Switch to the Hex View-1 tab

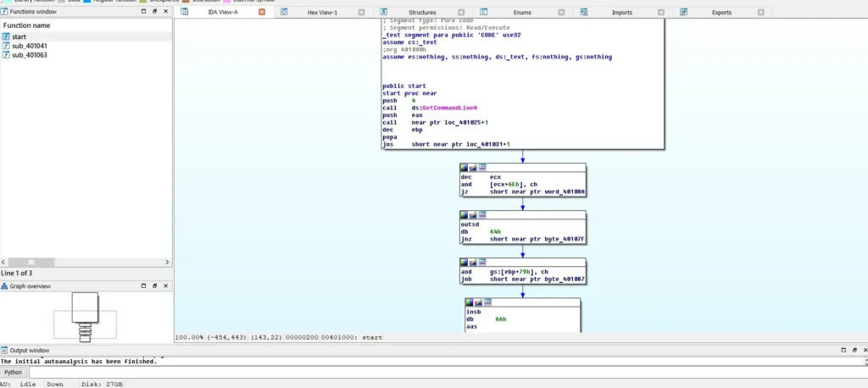click(x=322, y=12)
